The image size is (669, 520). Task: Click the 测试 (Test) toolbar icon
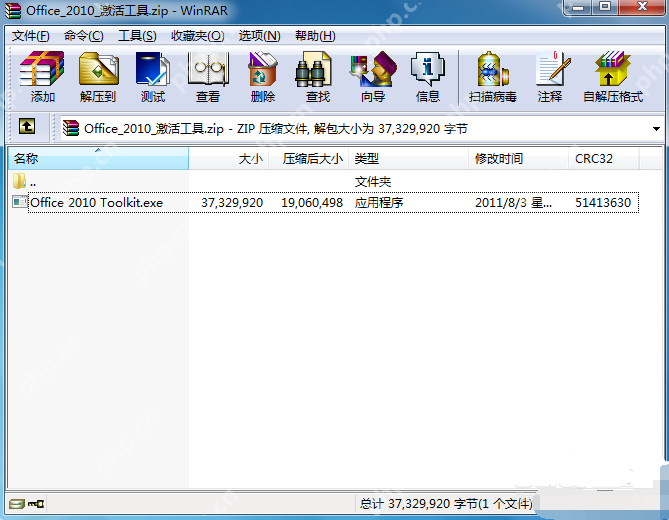(153, 78)
